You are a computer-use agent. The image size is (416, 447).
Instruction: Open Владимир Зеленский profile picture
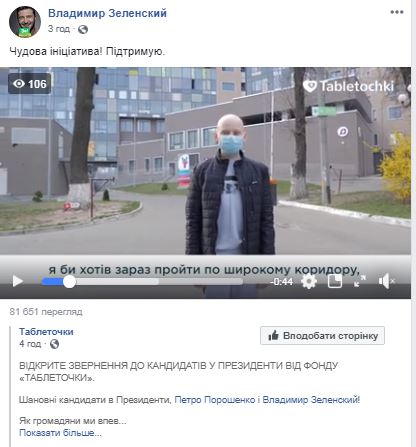pos(25,22)
